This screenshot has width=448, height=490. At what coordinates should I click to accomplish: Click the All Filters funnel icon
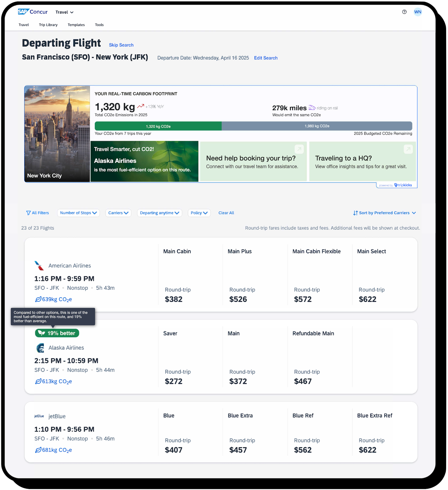pos(28,213)
